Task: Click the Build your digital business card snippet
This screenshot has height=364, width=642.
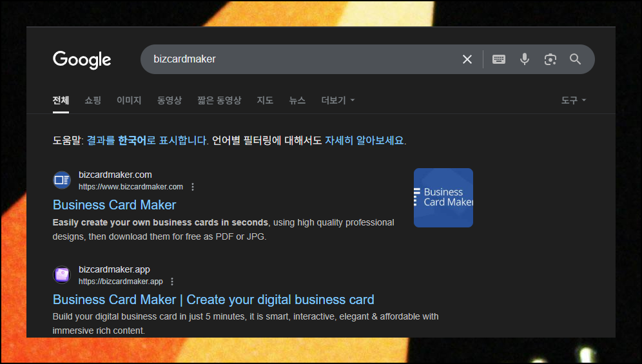Action: tap(246, 323)
